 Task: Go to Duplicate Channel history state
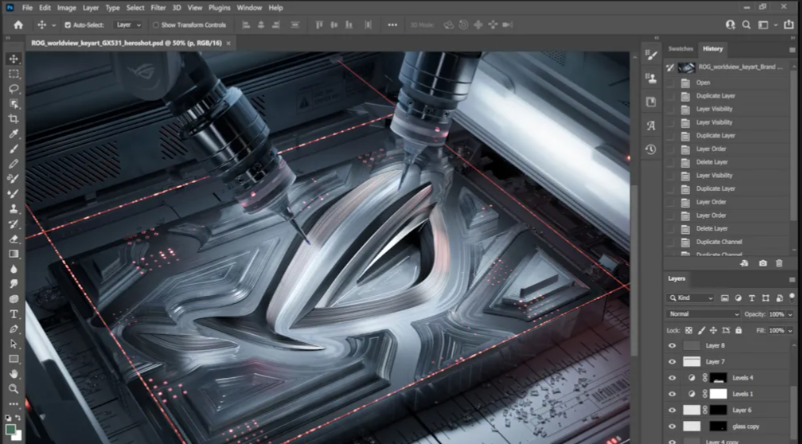point(719,242)
